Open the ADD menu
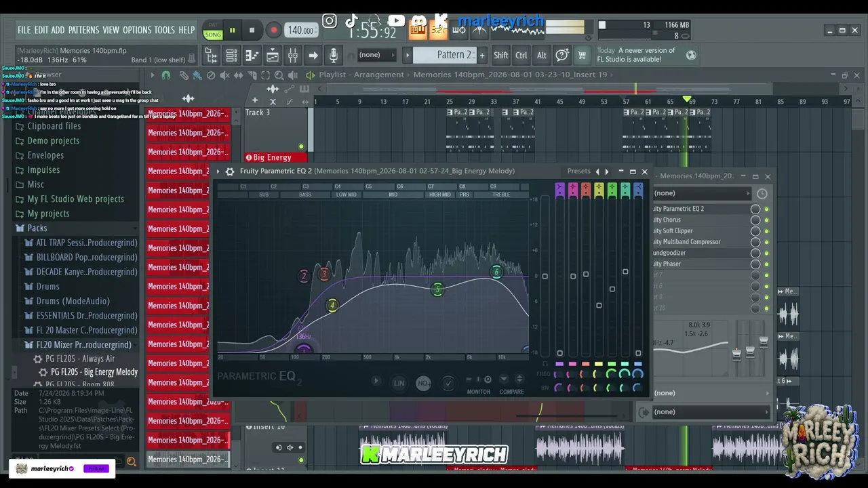 point(58,30)
